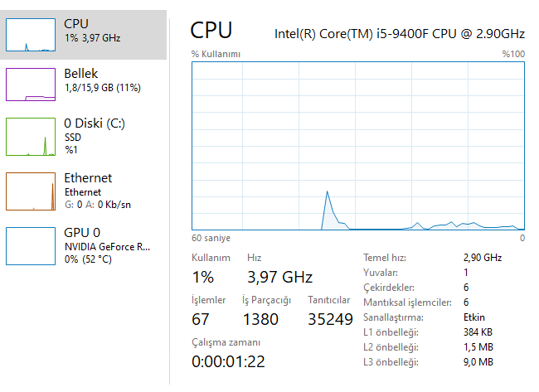Show the Ethernet performance label entry
Screen dimensions: 539x392
pos(88,177)
